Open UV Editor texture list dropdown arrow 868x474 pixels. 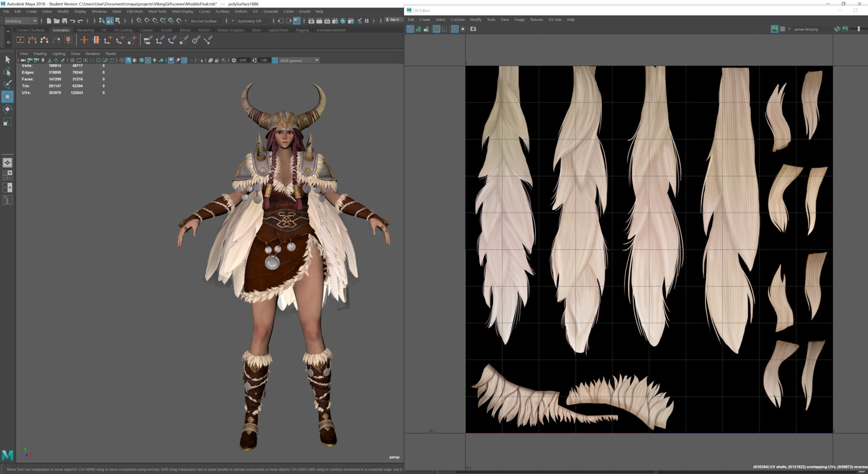click(789, 29)
